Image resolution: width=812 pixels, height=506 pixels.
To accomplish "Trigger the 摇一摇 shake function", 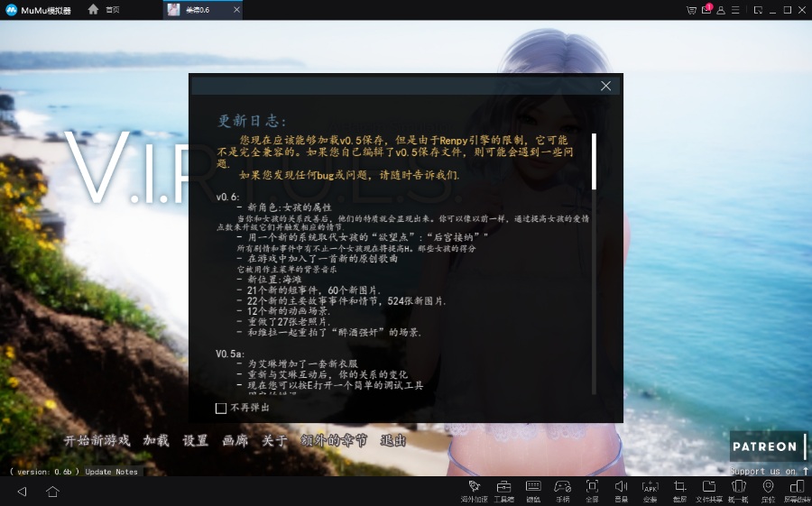I will coord(738,491).
